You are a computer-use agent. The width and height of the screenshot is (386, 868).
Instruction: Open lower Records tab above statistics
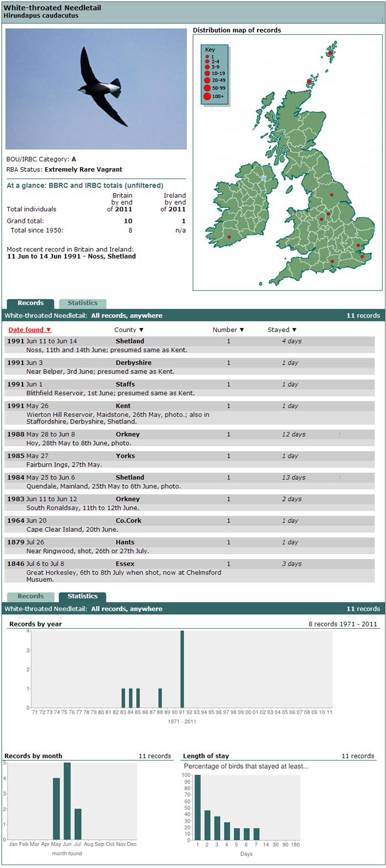(30, 597)
